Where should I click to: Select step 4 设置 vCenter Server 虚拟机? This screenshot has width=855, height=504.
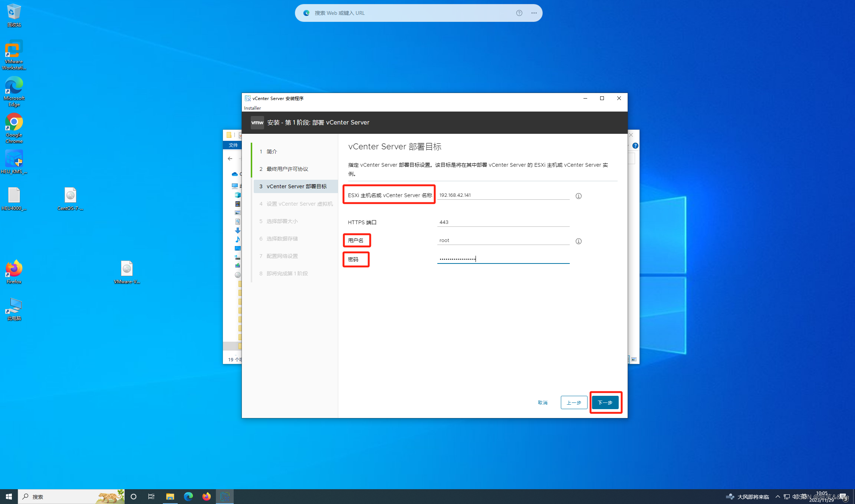point(296,204)
